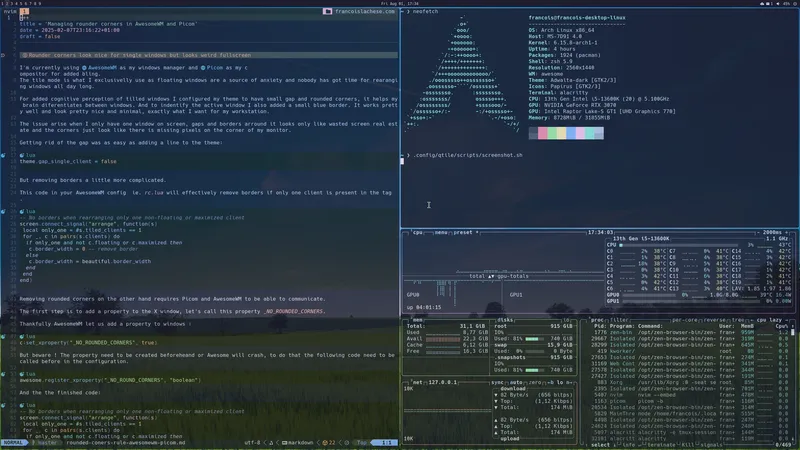Open the preset selector in btop cpu box
The height and width of the screenshot is (450, 800).
465,233
